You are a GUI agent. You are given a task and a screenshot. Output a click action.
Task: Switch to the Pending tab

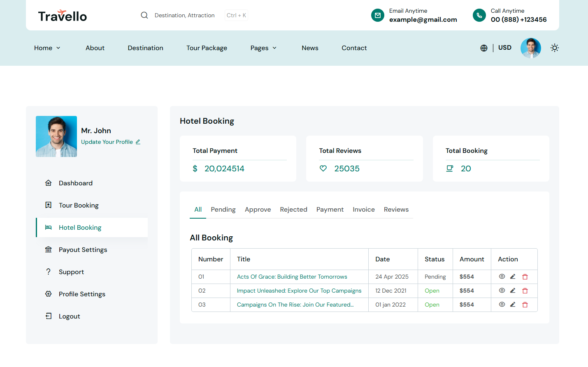coord(223,210)
